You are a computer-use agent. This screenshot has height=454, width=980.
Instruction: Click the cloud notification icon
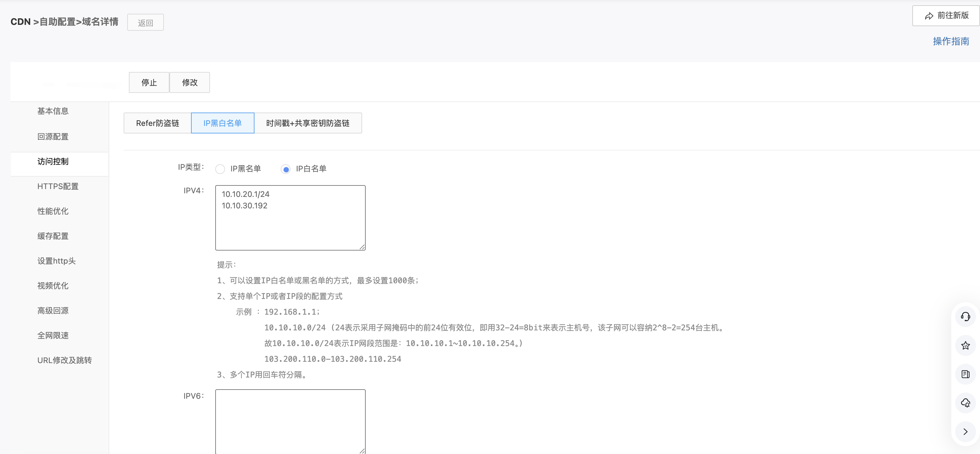(965, 403)
